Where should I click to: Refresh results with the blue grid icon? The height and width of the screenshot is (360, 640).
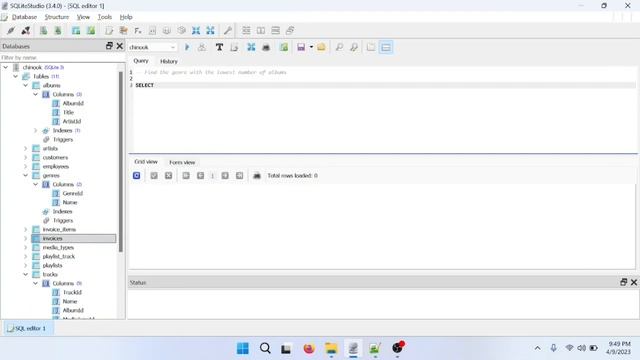click(136, 176)
